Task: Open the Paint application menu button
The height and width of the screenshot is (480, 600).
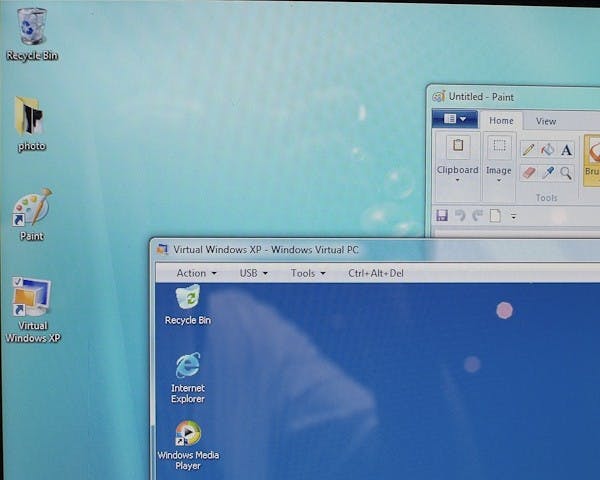Action: pyautogui.click(x=455, y=119)
